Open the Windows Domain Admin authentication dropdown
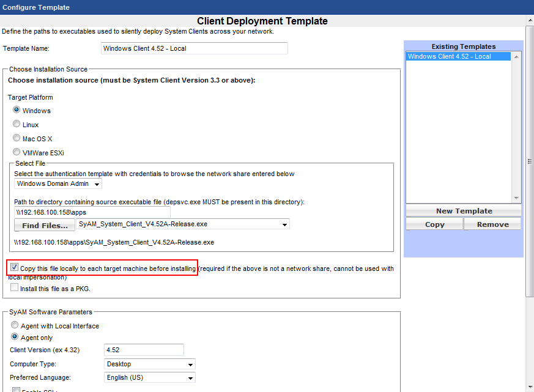 [x=58, y=183]
